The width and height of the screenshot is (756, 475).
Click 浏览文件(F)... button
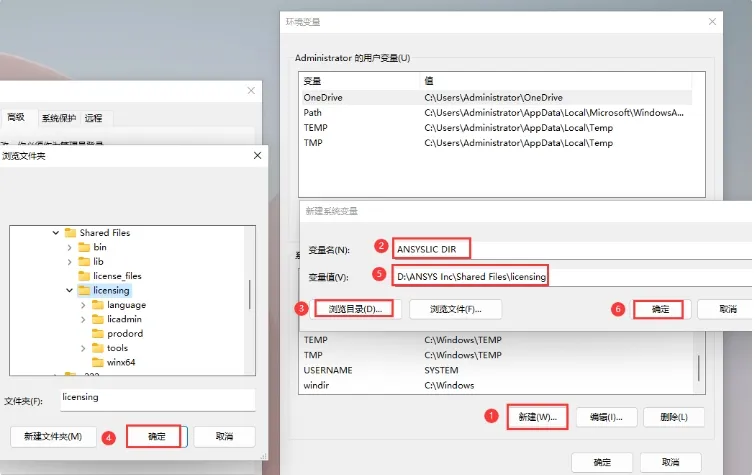point(456,309)
